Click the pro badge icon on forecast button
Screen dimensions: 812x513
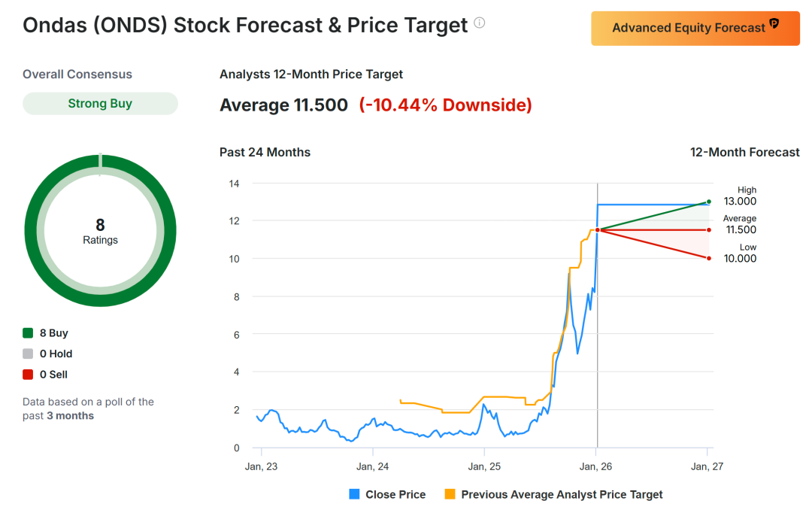[x=774, y=25]
